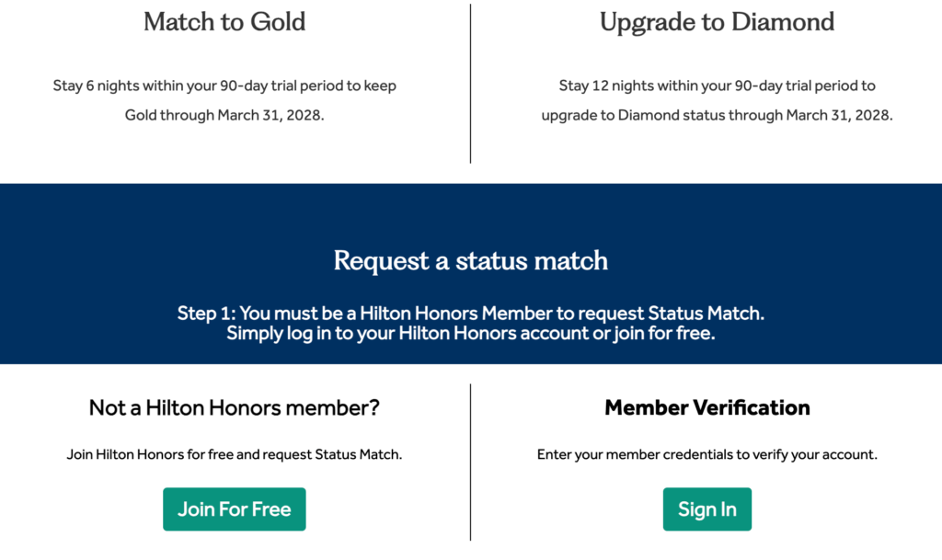The width and height of the screenshot is (942, 560).
Task: Click the Join Hilton Honors for free text
Action: [x=234, y=454]
